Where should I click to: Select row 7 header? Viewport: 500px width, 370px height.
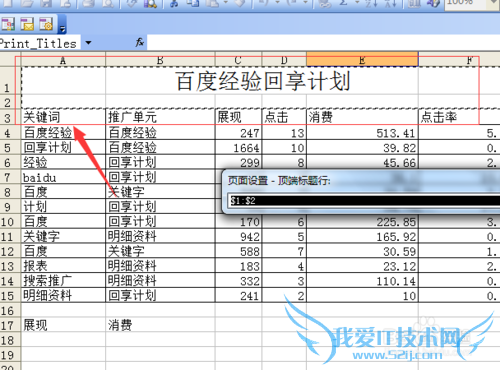pyautogui.click(x=10, y=177)
